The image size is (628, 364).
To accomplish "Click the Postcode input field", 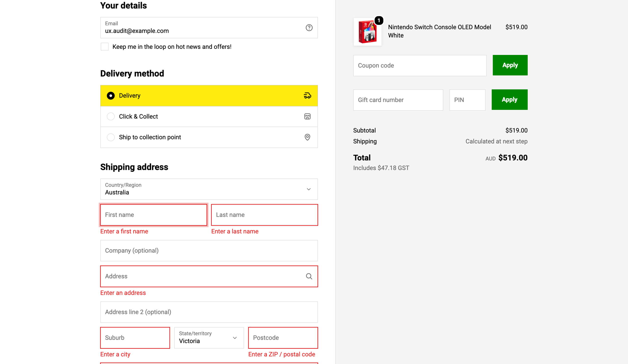I will tap(283, 338).
